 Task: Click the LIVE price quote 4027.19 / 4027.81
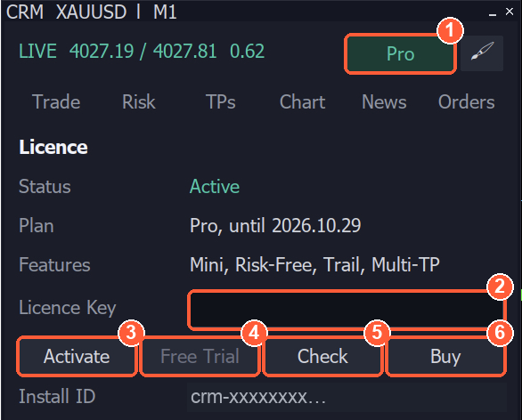click(143, 52)
